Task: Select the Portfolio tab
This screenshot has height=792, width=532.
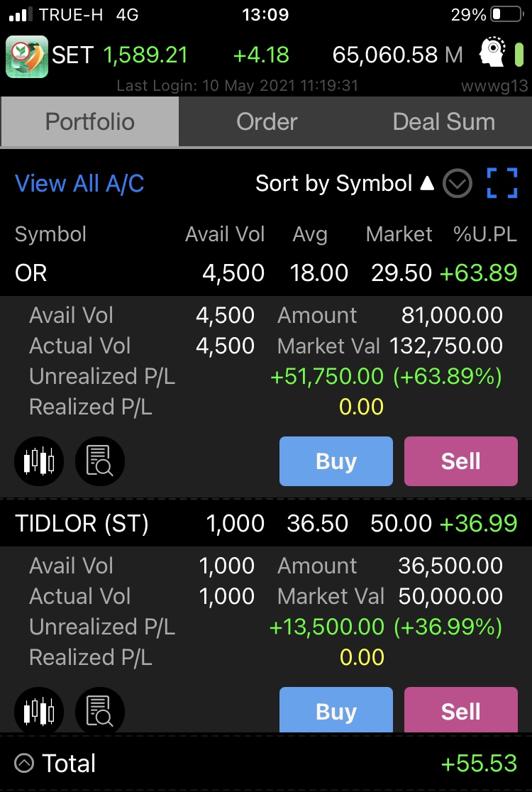Action: coord(90,122)
